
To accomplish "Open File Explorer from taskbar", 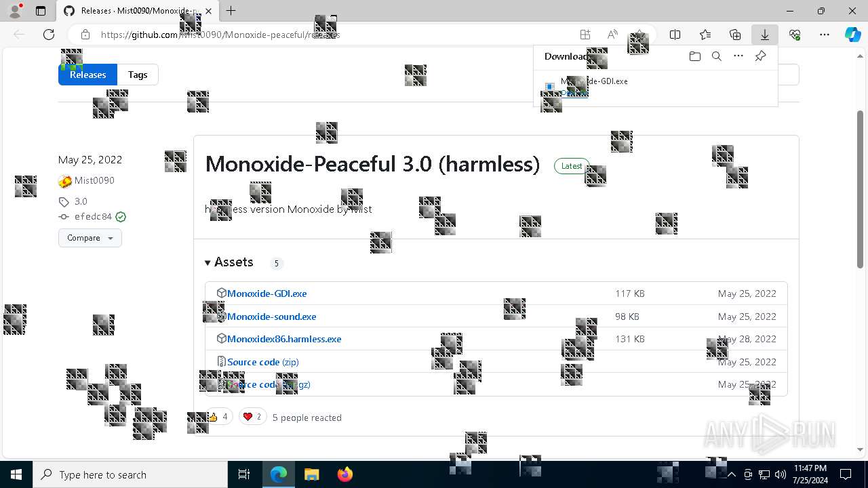I will (x=311, y=474).
